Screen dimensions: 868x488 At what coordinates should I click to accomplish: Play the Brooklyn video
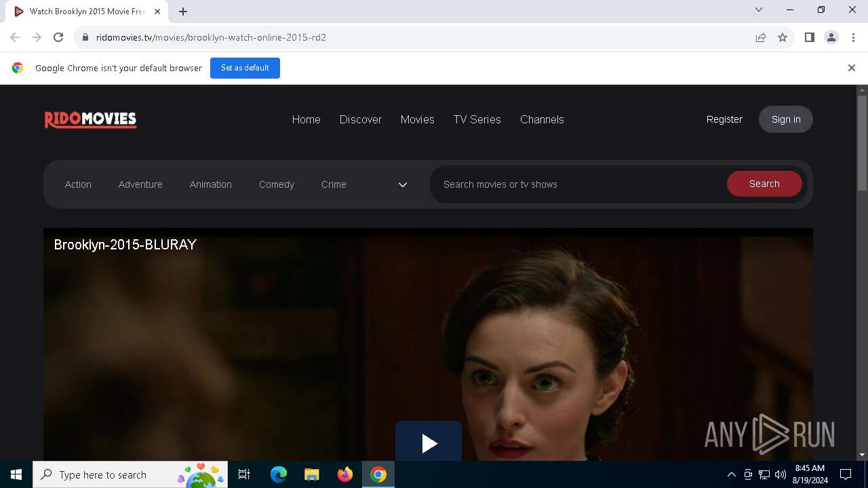429,442
